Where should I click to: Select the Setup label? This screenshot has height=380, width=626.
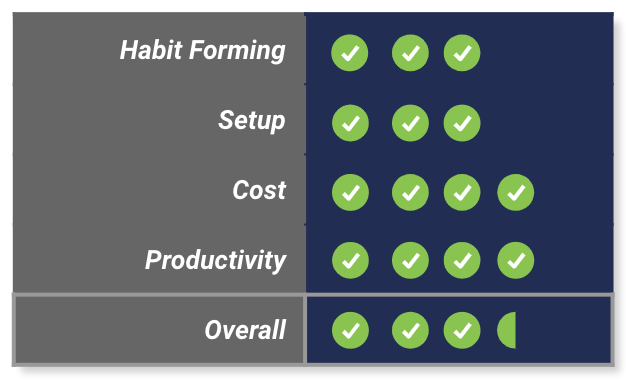(x=252, y=121)
